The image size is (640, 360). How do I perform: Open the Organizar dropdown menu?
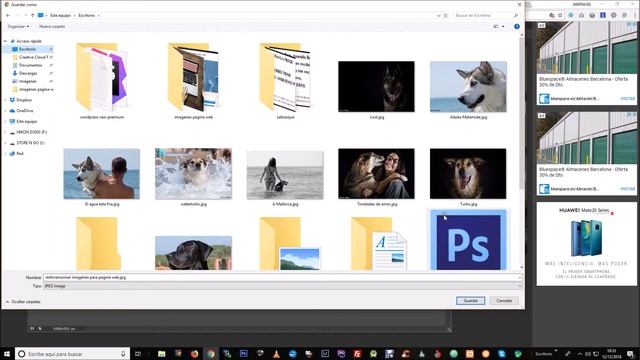click(18, 27)
